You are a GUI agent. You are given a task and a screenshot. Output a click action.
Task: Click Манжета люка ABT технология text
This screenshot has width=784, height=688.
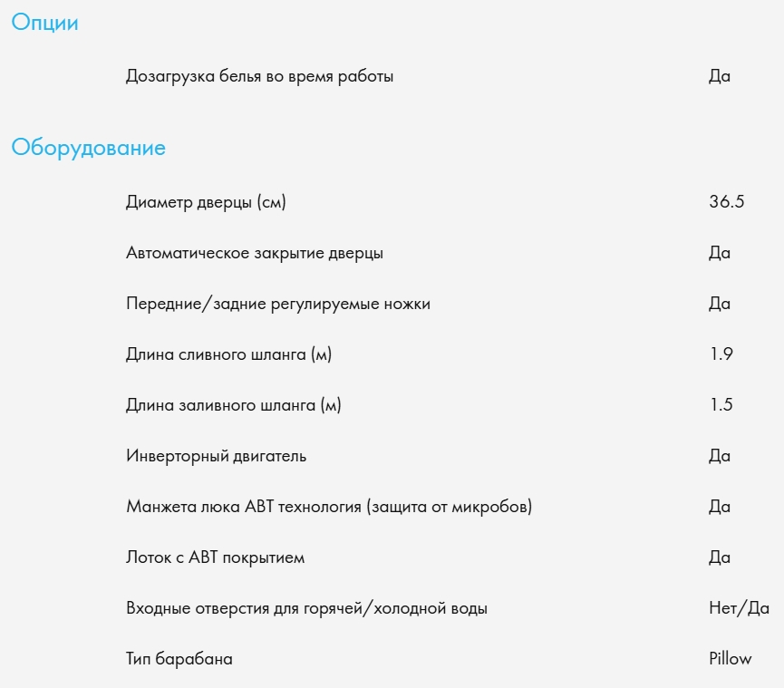tap(328, 507)
